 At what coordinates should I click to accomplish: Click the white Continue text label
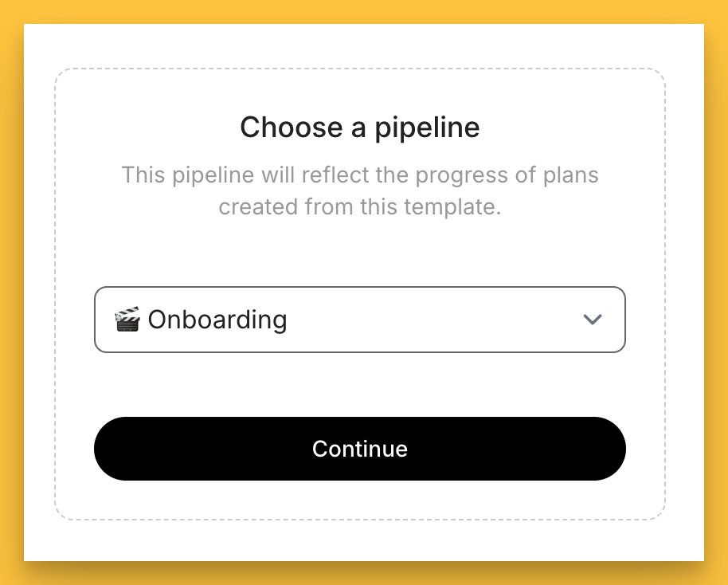(360, 449)
